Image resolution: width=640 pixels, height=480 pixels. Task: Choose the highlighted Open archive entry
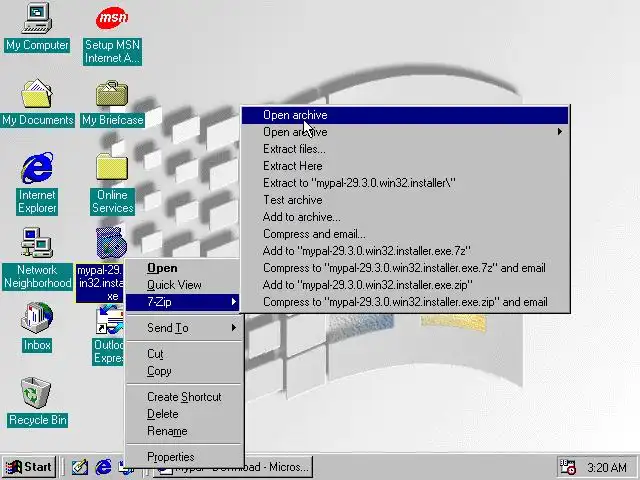[x=405, y=115]
